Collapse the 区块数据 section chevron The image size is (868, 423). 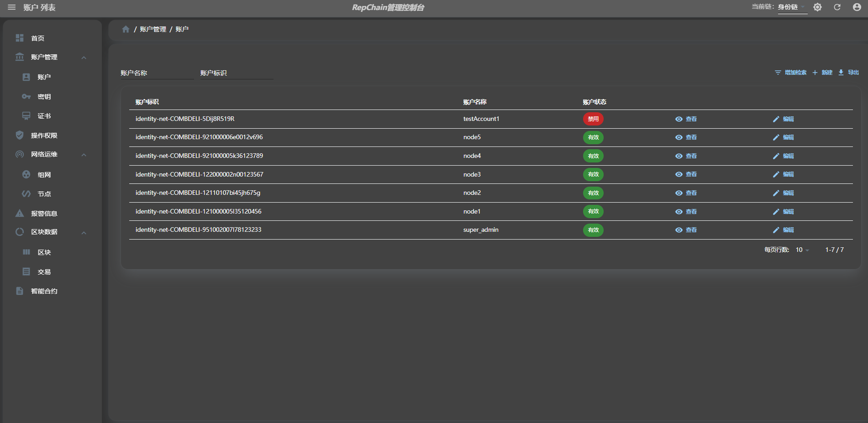[84, 233]
